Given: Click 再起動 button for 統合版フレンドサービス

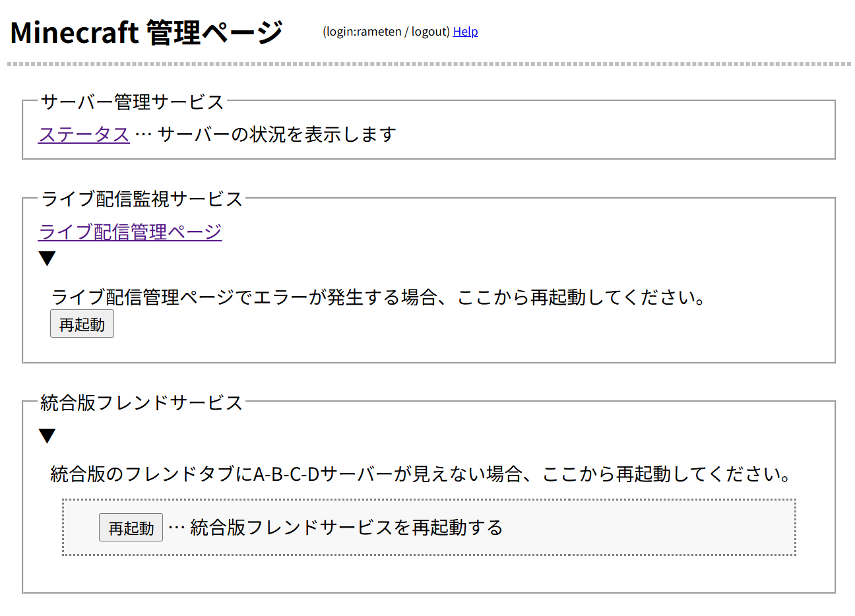Looking at the screenshot, I should [131, 528].
